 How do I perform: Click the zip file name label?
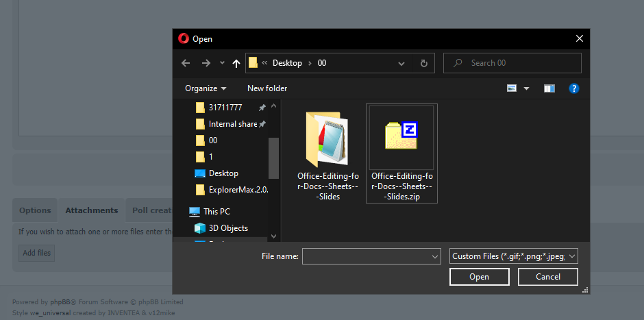pos(401,186)
